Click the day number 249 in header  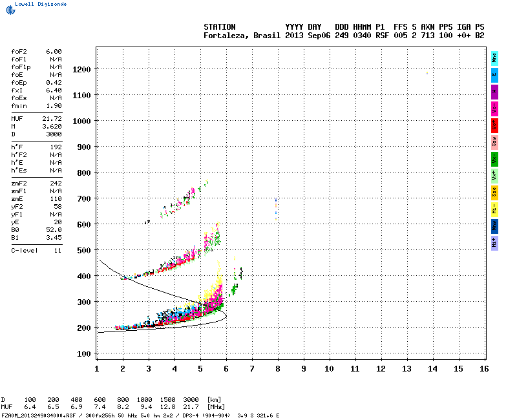pyautogui.click(x=342, y=36)
